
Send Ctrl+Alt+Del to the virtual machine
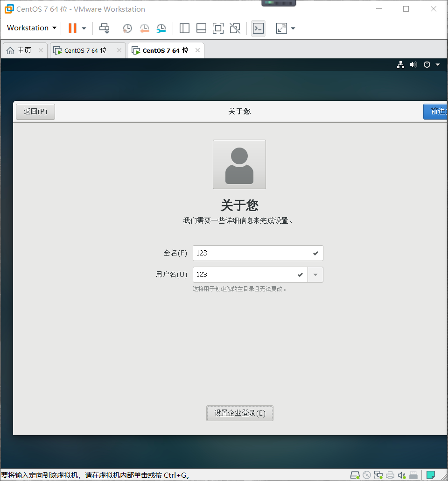104,28
